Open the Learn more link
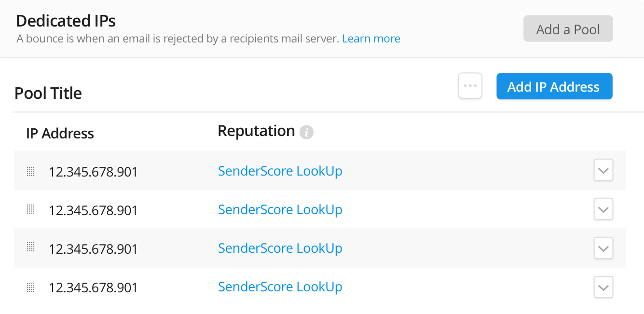This screenshot has width=644, height=314. tap(371, 39)
